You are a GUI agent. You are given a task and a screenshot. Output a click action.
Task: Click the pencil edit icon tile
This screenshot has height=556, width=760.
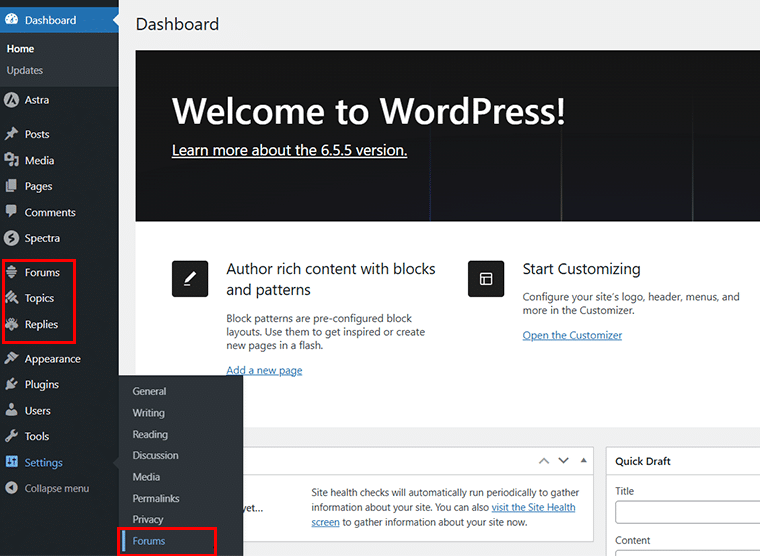pyautogui.click(x=190, y=279)
